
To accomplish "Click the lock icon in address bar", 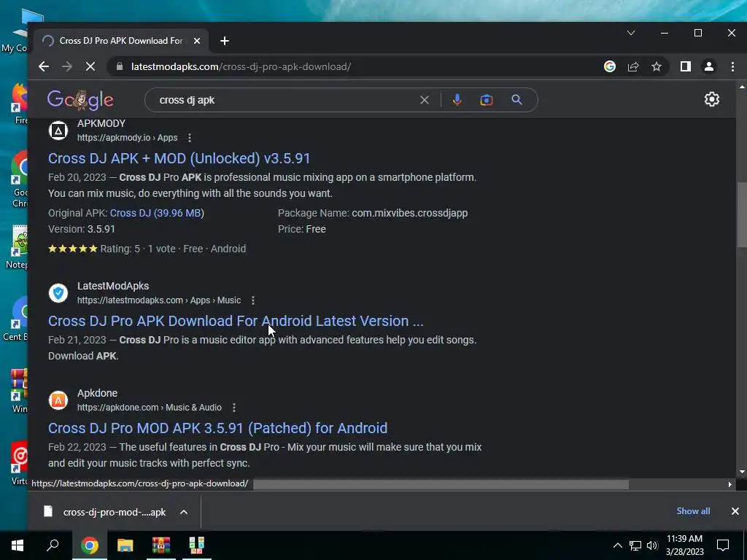I will [120, 66].
